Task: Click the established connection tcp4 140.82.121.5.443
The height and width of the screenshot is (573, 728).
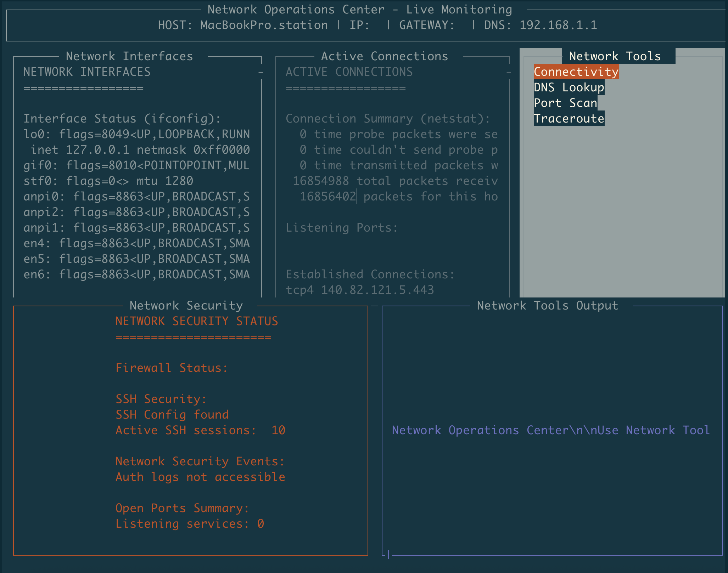Action: point(359,289)
